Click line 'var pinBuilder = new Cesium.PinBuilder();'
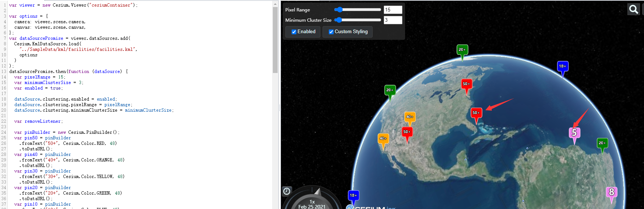This screenshot has height=209, width=644. [x=67, y=132]
